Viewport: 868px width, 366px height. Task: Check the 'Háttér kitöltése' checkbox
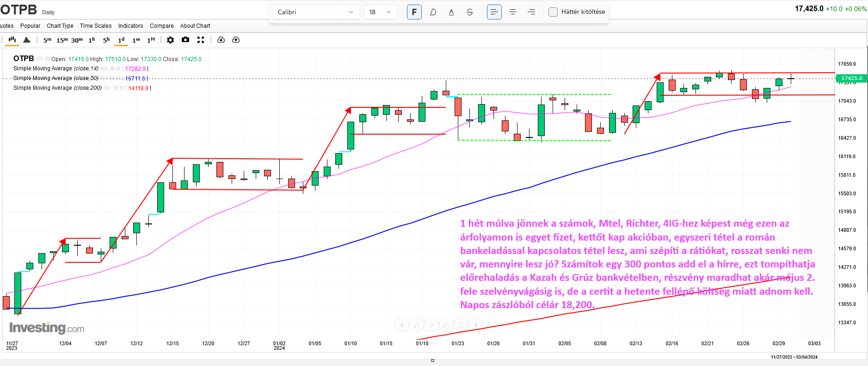[553, 12]
